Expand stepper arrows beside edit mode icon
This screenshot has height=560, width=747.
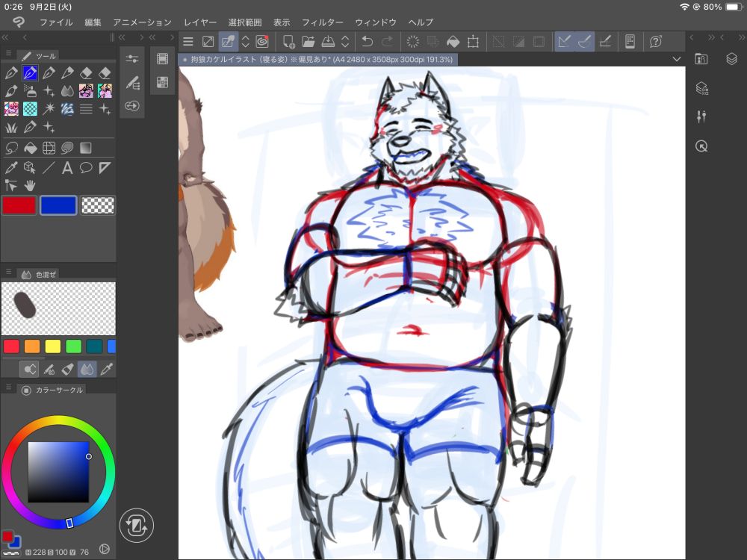pos(245,41)
